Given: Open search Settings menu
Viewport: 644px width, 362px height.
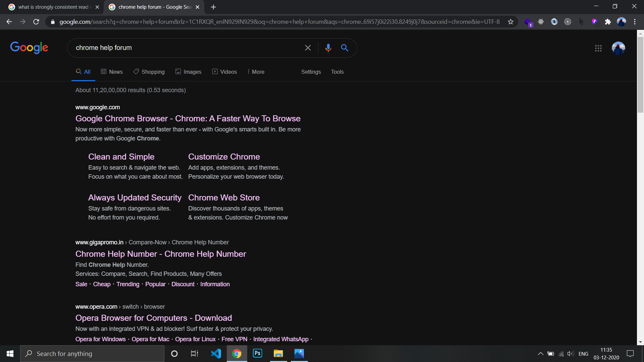Looking at the screenshot, I should [311, 72].
